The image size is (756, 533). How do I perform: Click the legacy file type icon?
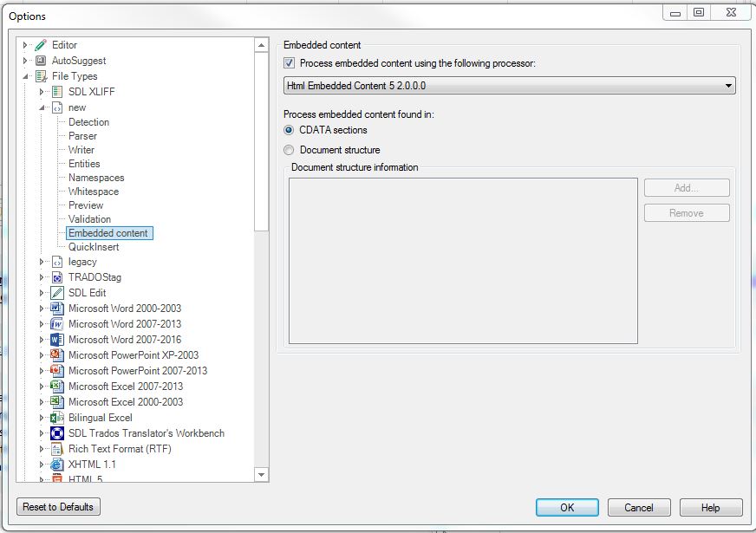click(x=57, y=262)
